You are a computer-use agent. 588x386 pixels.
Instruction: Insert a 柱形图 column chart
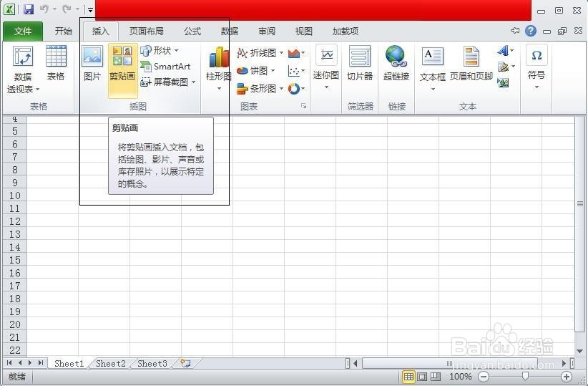[x=219, y=68]
